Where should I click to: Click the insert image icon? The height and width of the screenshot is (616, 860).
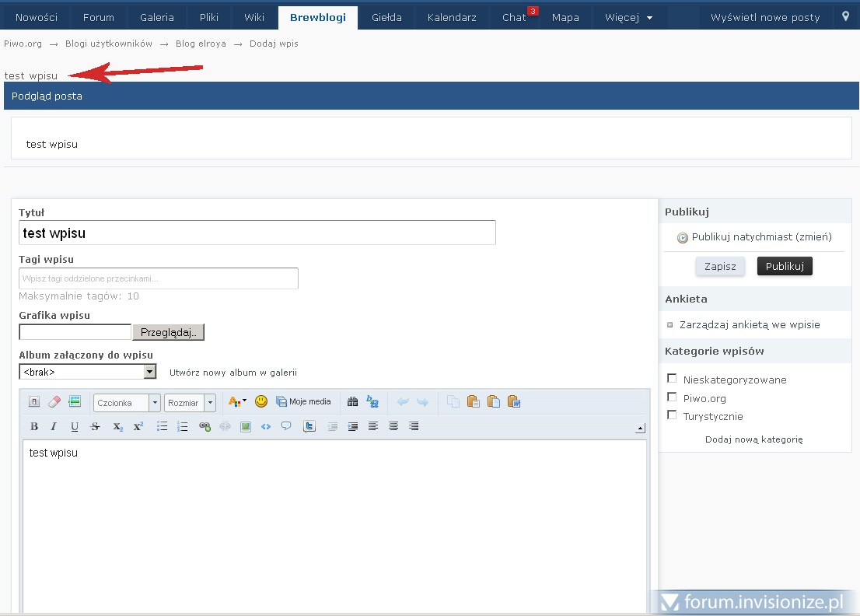pos(246,426)
